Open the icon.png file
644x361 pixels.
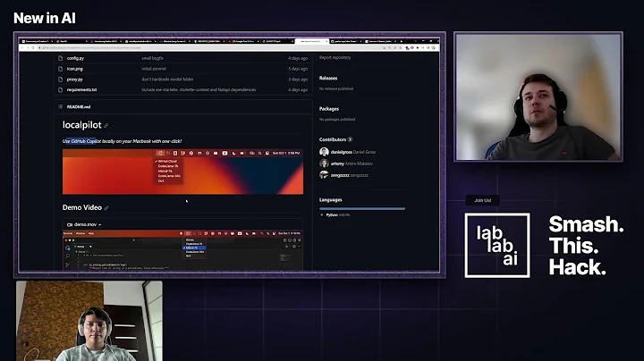pyautogui.click(x=75, y=69)
